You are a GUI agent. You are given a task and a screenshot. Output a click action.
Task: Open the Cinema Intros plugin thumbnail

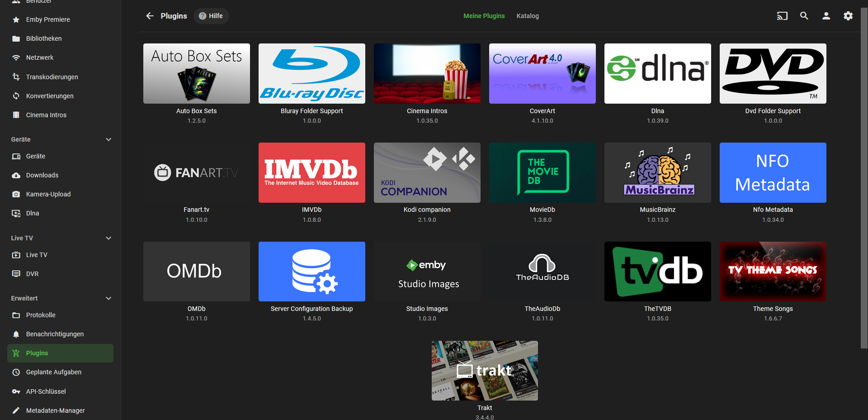click(427, 73)
